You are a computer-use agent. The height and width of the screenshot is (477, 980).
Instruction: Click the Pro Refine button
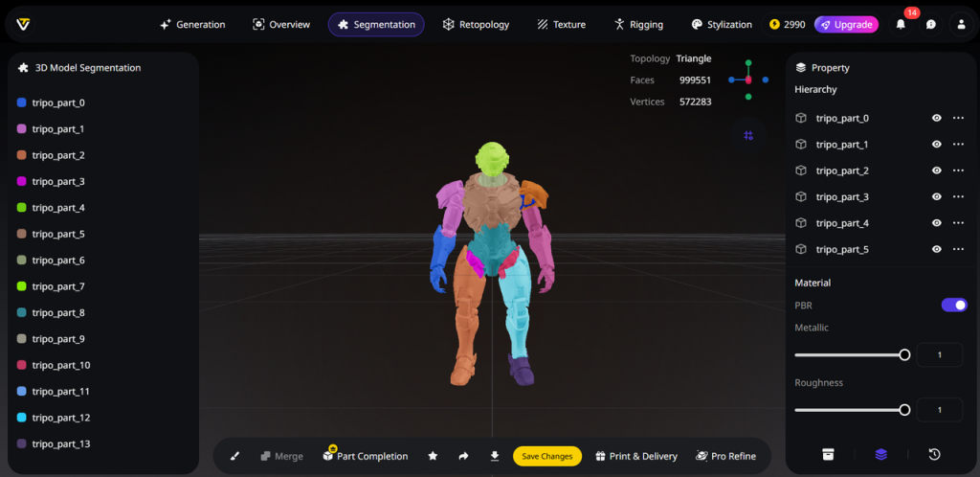point(725,456)
